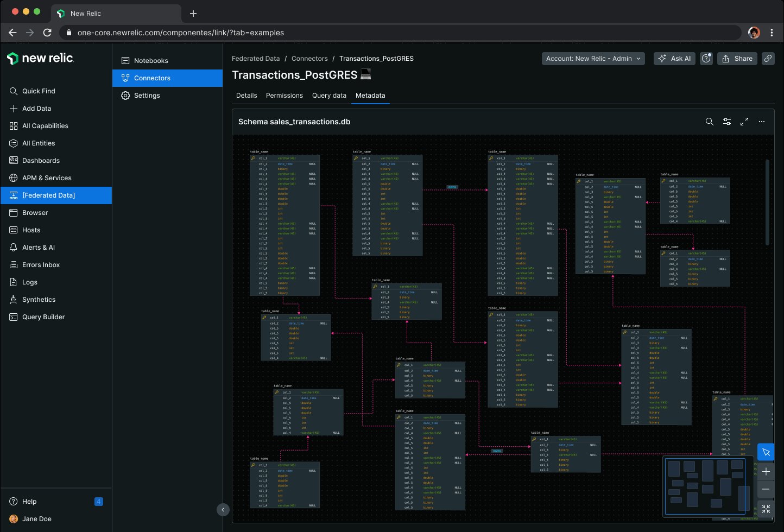This screenshot has height=532, width=784.
Task: Open the help question-mark icon in header
Action: [x=706, y=59]
